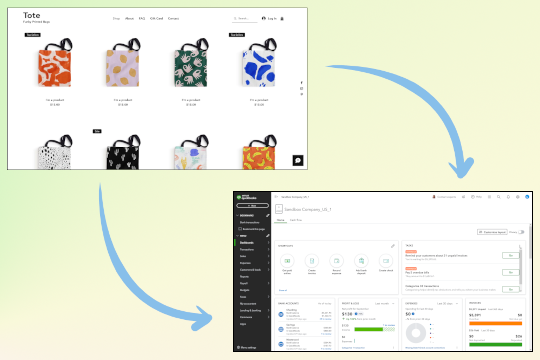The width and height of the screenshot is (540, 360).
Task: Open Gift Card in Tote navigation
Action: (x=157, y=19)
